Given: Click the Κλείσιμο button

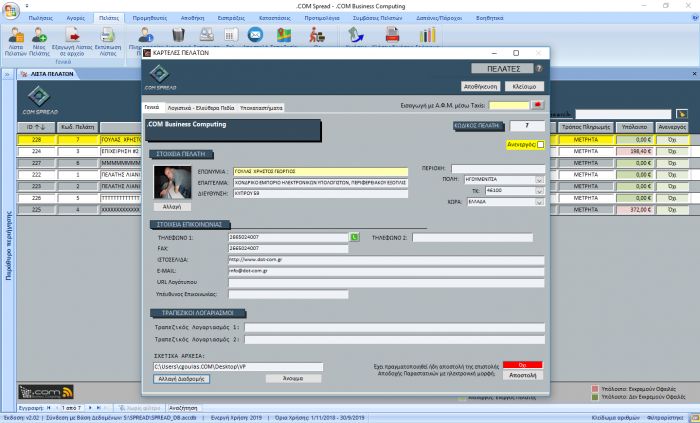Looking at the screenshot, I should tap(524, 87).
